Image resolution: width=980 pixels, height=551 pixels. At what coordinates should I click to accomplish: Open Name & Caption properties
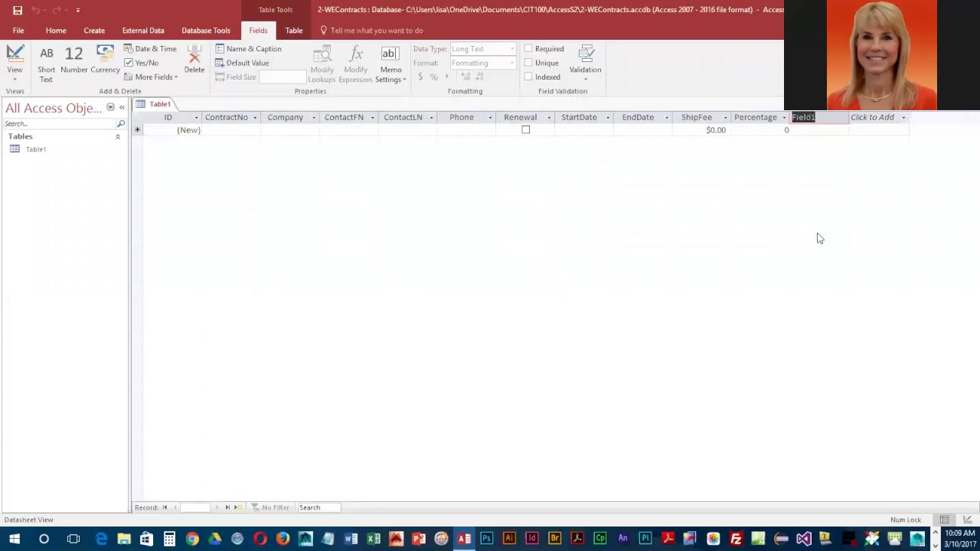(248, 49)
